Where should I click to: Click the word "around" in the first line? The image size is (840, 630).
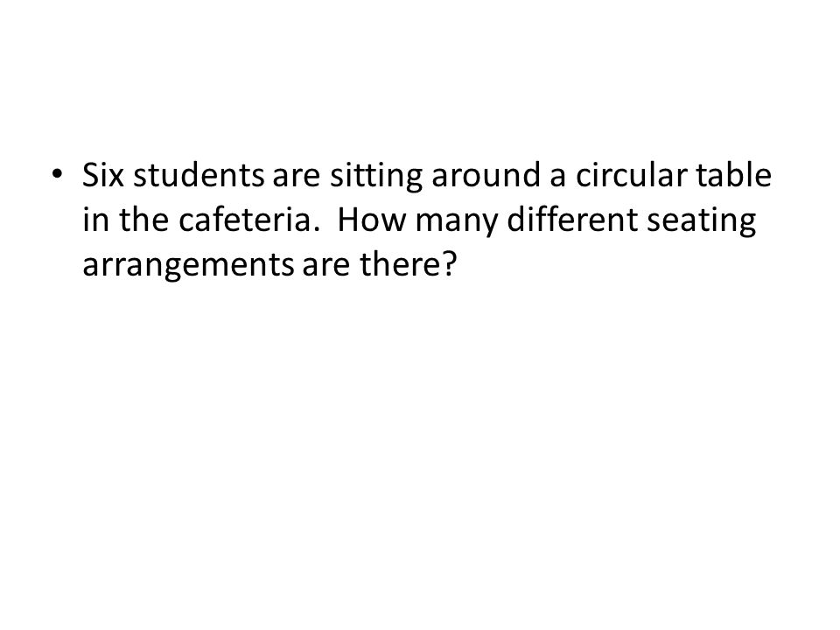[x=486, y=175]
